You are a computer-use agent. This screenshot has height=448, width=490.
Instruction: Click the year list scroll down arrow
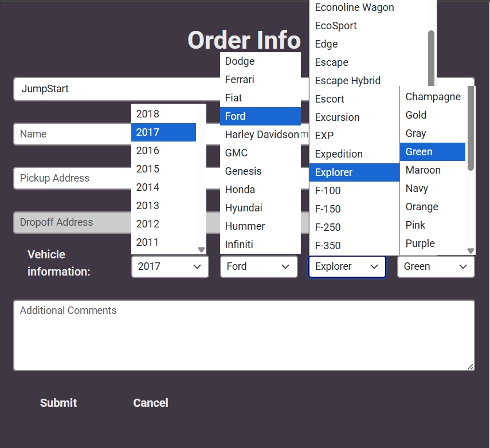(201, 250)
